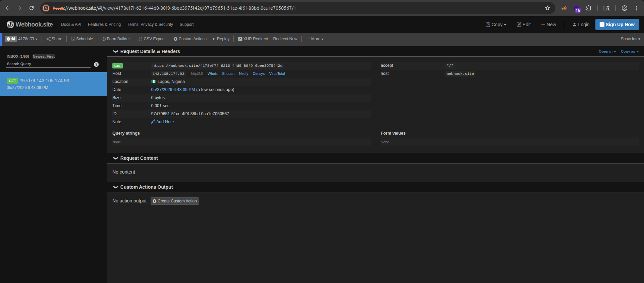644x283 pixels.
Task: Click the Edit button
Action: (524, 25)
